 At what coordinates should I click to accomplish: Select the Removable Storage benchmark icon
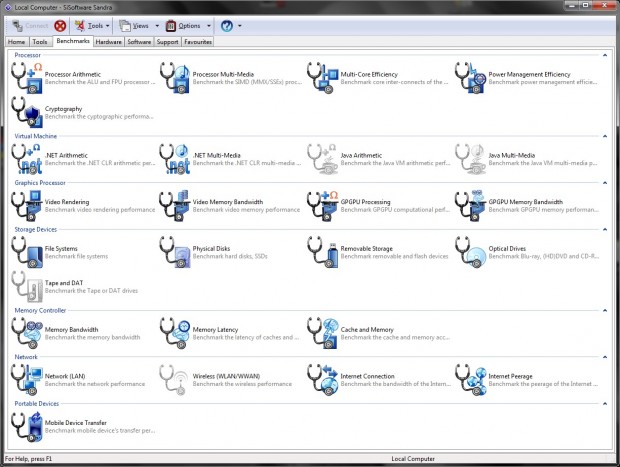tap(323, 252)
